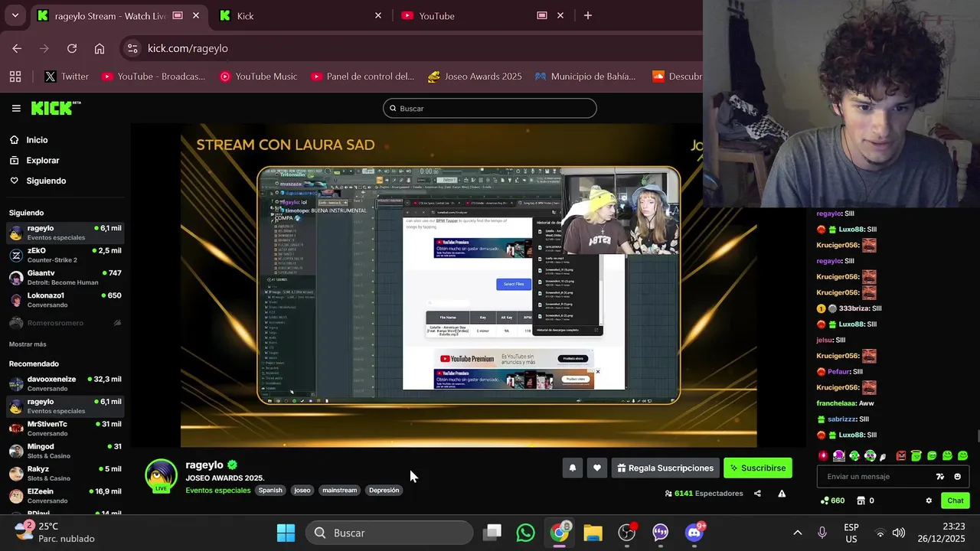This screenshot has width=980, height=551.
Task: Open Giaantv channel in sidebar
Action: tap(65, 277)
